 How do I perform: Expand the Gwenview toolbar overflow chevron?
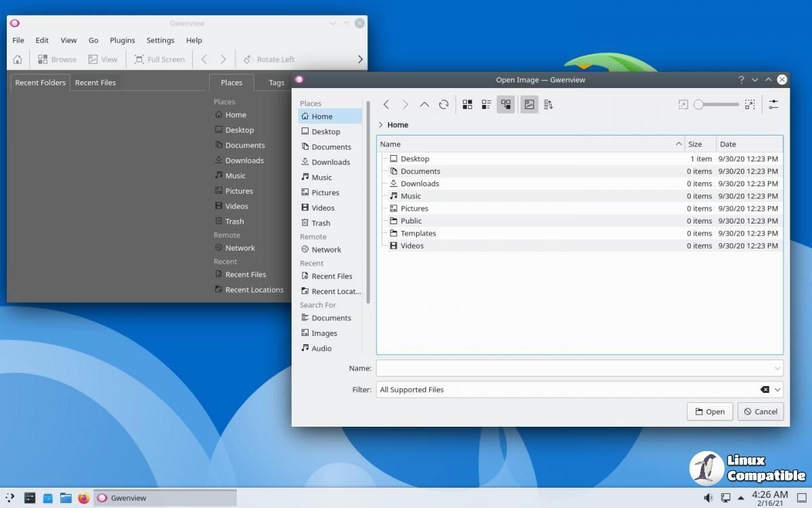point(360,60)
